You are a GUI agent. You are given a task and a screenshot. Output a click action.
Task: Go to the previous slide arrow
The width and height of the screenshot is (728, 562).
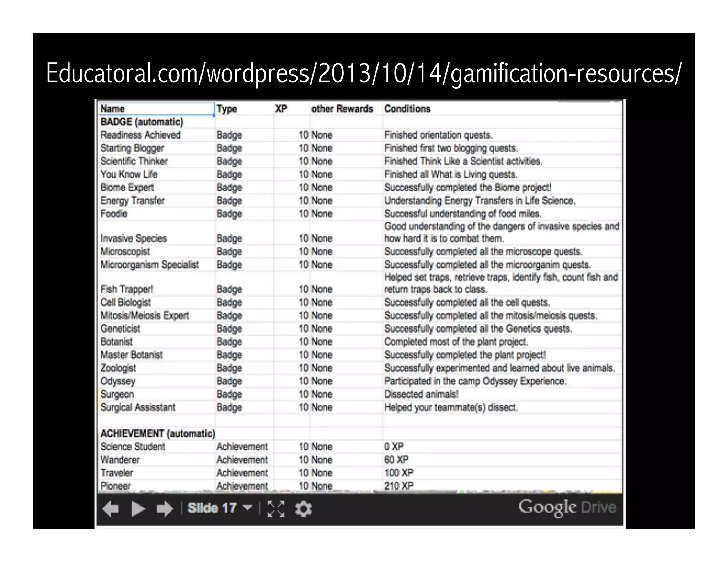click(x=111, y=509)
